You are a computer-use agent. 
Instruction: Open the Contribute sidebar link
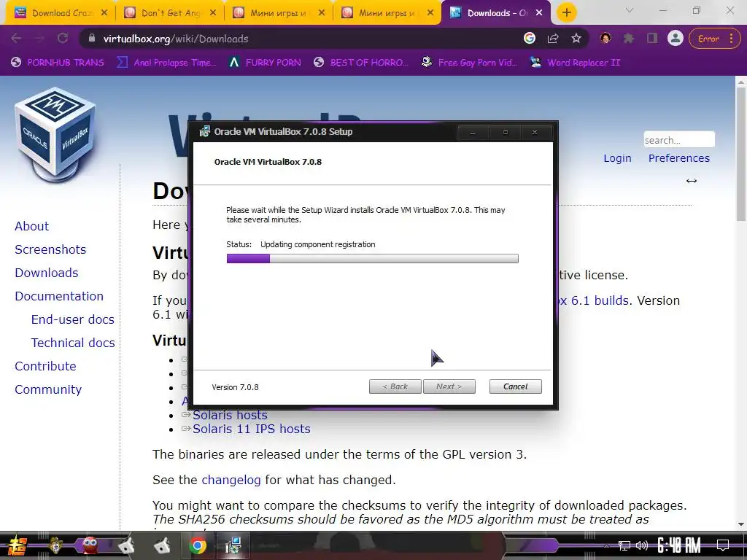(x=45, y=366)
